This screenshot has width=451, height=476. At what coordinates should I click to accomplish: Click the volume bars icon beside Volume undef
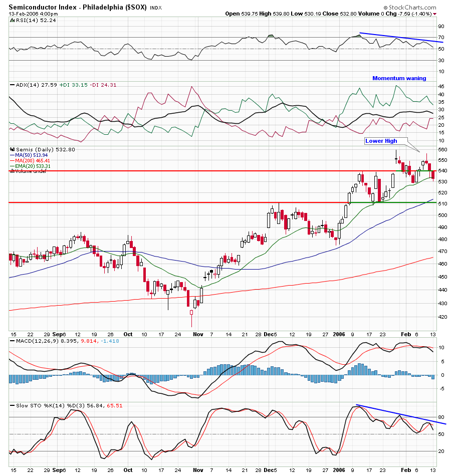click(x=12, y=171)
